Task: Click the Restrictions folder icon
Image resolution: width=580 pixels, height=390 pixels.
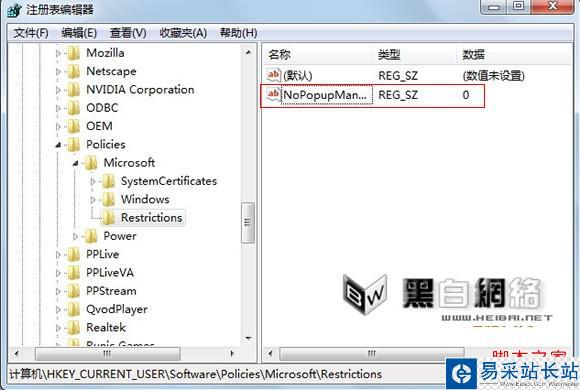Action: [x=108, y=218]
